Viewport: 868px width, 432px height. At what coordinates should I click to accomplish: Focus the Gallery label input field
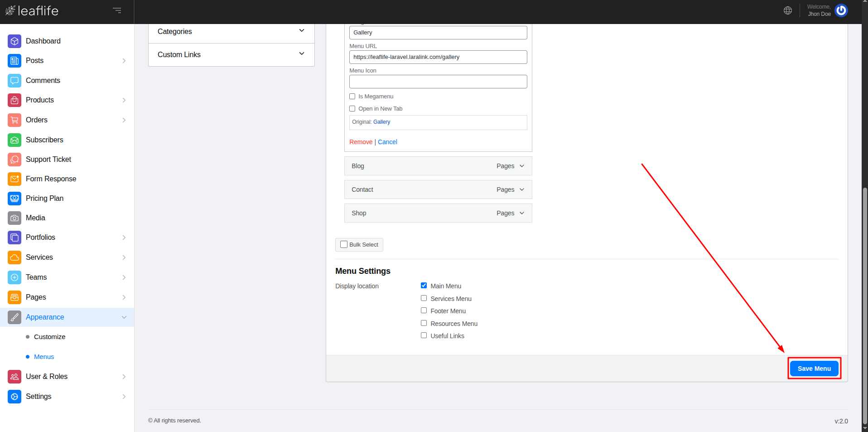(438, 33)
